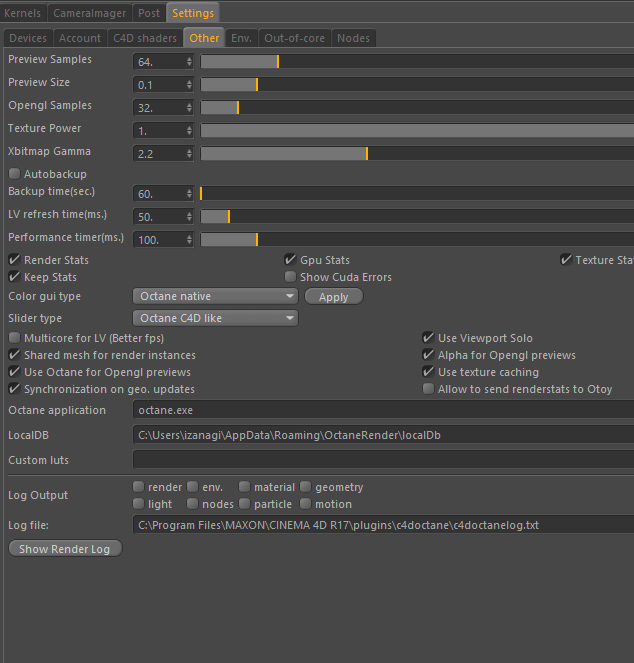
Task: Expand the Slider type dropdown
Action: tap(216, 318)
